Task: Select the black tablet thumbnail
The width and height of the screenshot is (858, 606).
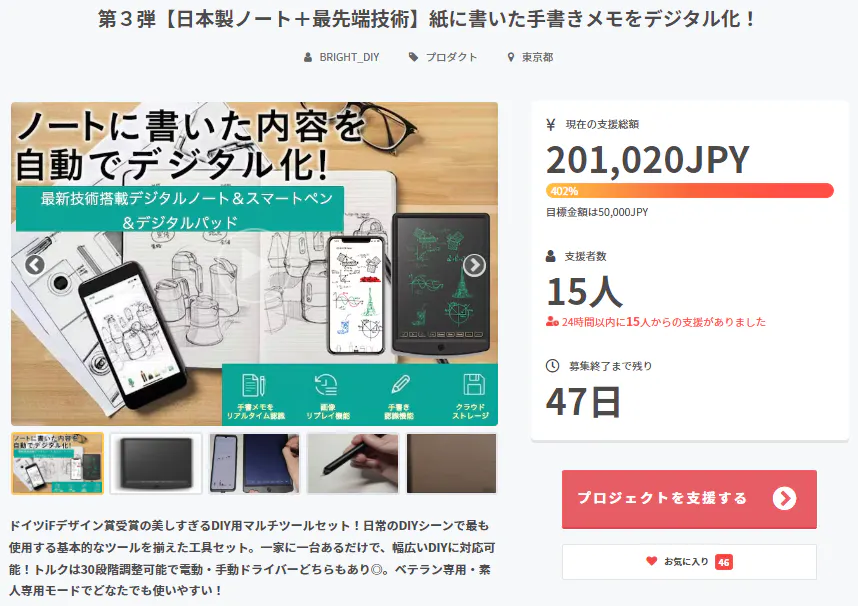Action: tap(156, 463)
